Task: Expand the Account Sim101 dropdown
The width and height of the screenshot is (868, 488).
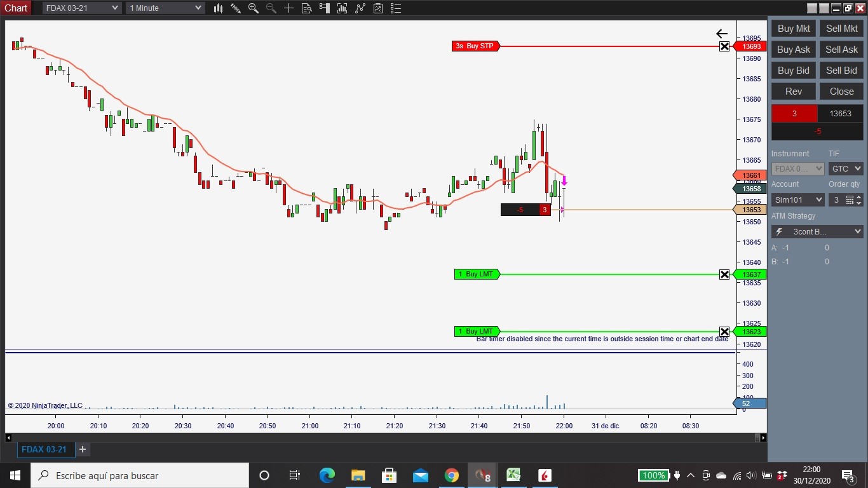Action: 797,200
